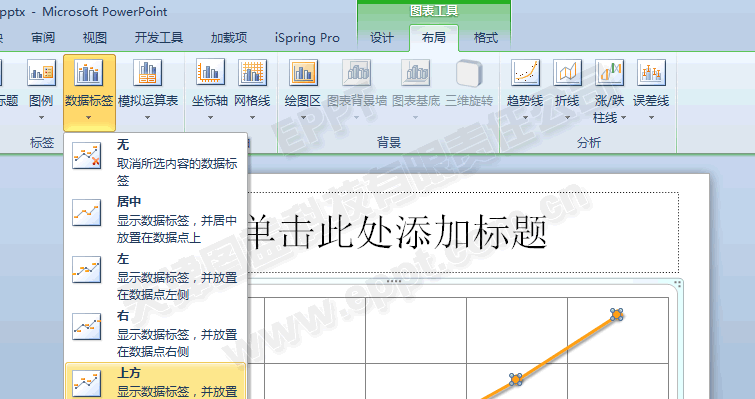Click the 数据标签 data labels icon
755x399 pixels.
pos(89,74)
